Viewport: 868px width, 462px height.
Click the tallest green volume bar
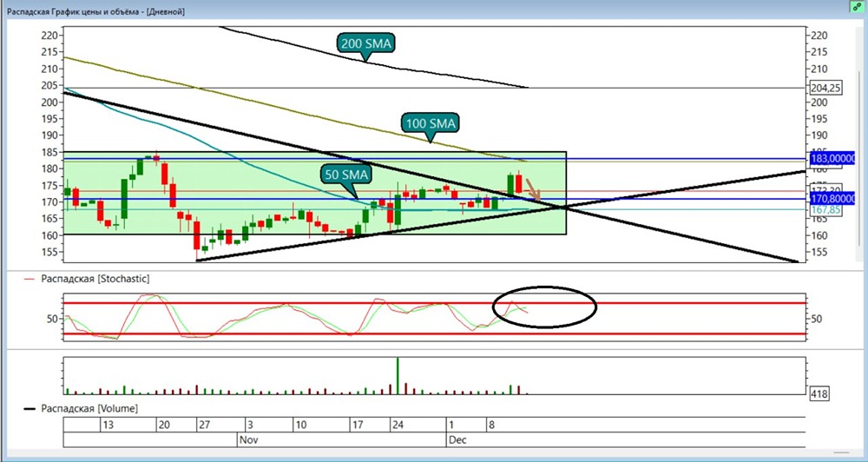click(398, 375)
